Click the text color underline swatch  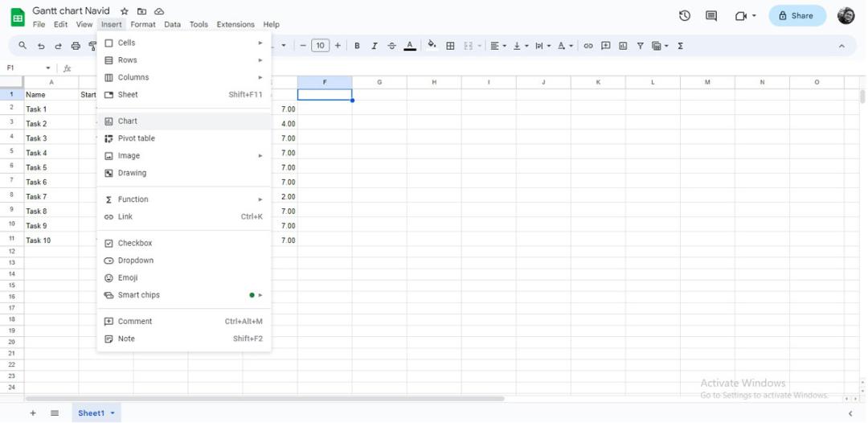pos(410,46)
